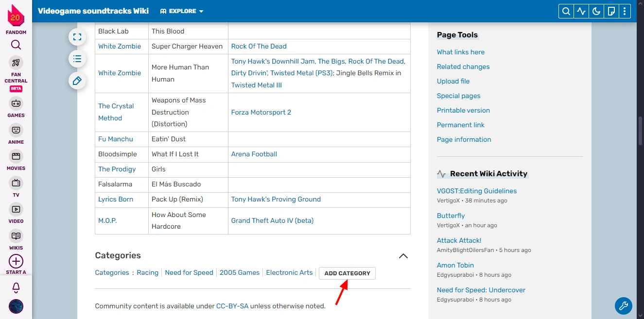This screenshot has height=319, width=644.
Task: Open Grand Theft Auto IV (beta) link
Action: (273, 220)
